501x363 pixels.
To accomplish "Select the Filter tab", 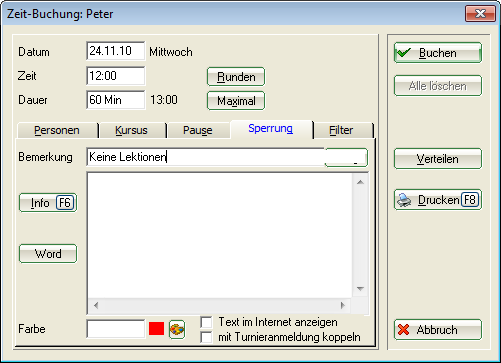I will click(x=341, y=130).
